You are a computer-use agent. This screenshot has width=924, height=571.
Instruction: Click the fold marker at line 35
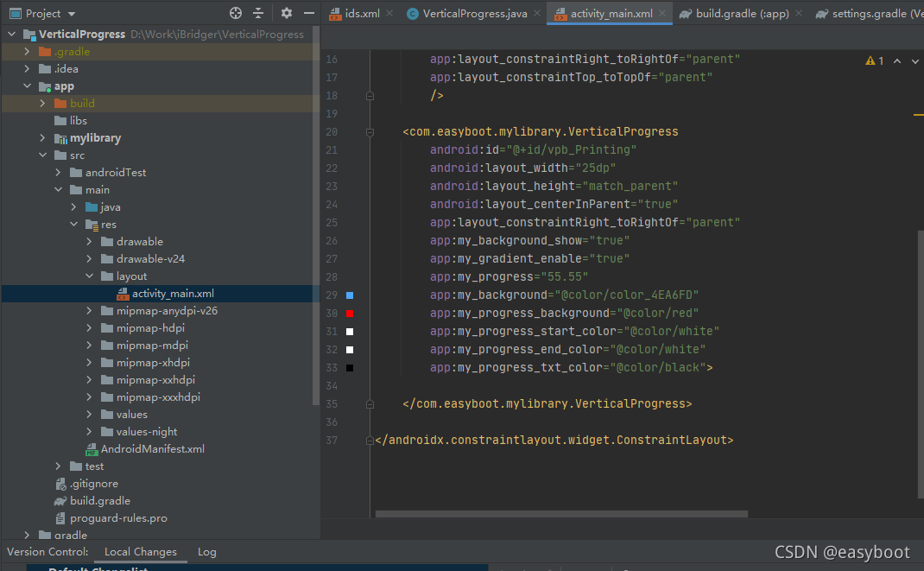click(370, 404)
